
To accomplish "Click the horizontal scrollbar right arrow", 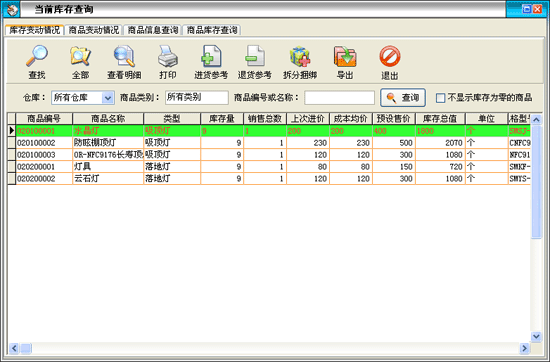I will 524,348.
